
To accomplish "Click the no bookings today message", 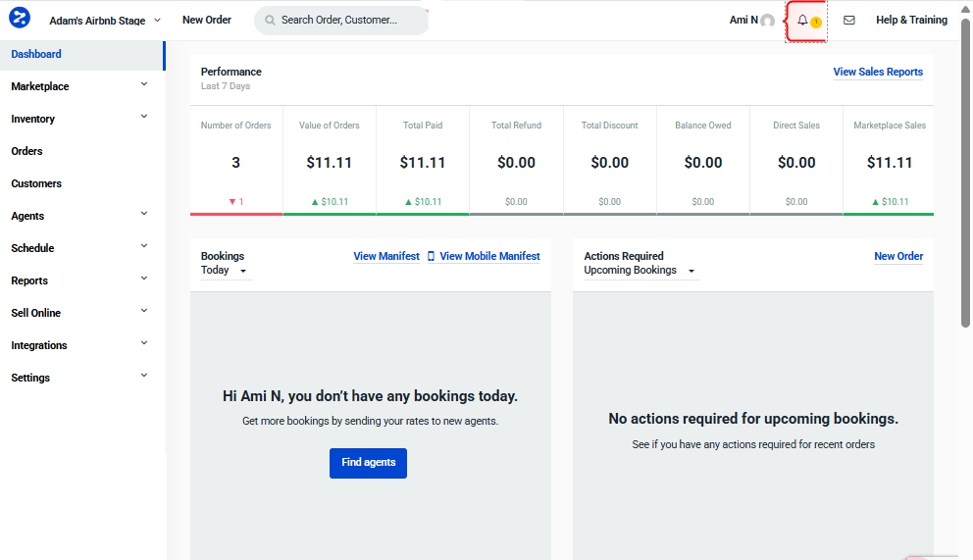I will point(370,396).
